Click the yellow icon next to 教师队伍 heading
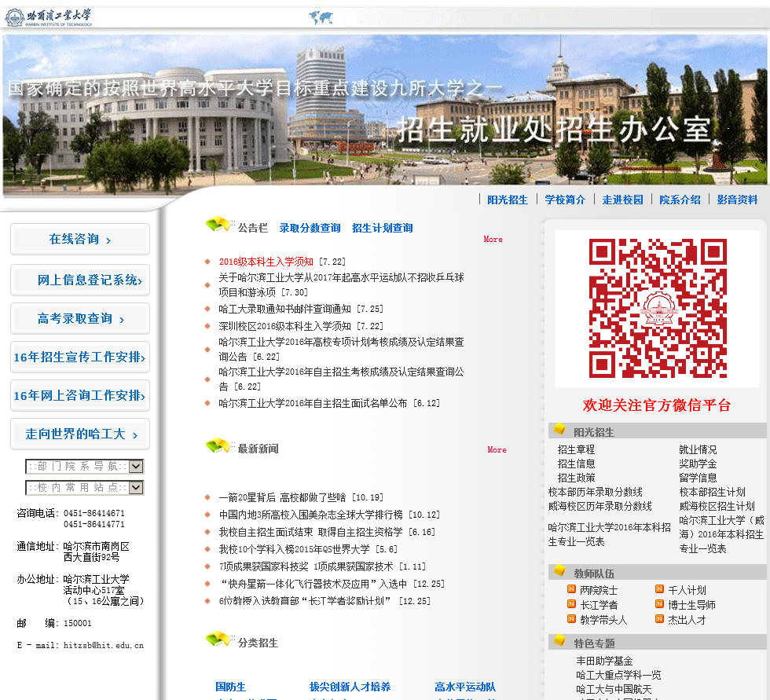Viewport: 770px width, 700px height. tap(559, 571)
